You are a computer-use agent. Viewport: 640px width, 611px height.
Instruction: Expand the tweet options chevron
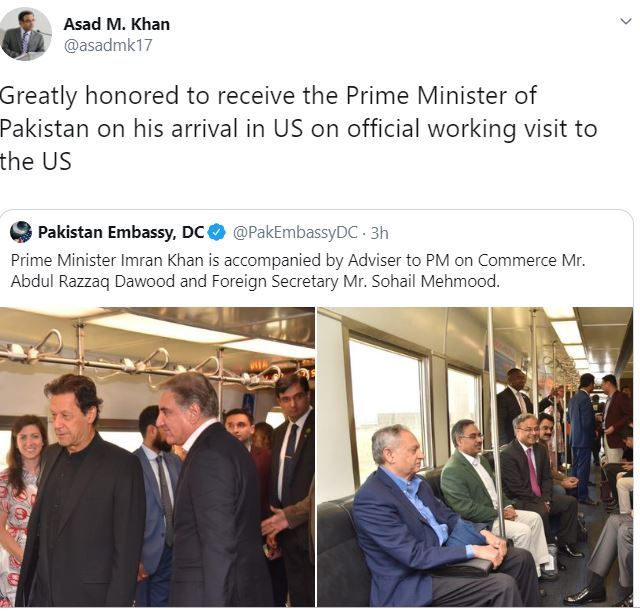625,21
